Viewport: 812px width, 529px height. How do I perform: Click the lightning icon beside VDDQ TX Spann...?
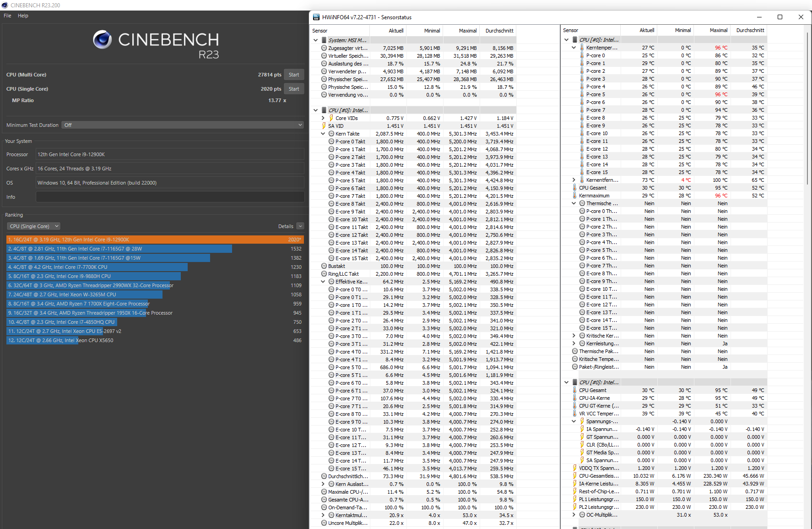(x=575, y=468)
